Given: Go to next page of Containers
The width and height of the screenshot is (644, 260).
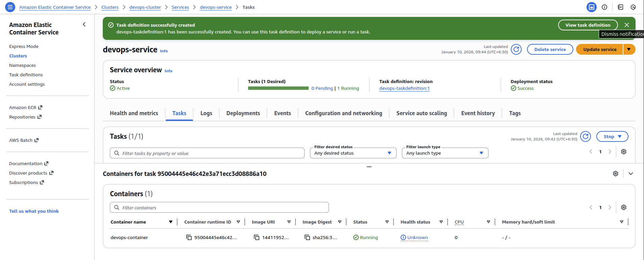Looking at the screenshot, I should (610, 207).
